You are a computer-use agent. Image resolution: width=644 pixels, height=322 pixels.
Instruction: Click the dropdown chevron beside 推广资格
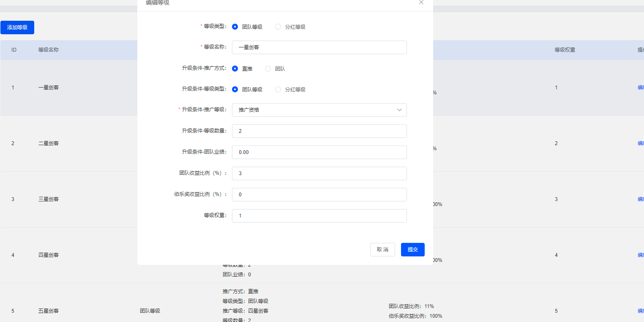pyautogui.click(x=399, y=110)
